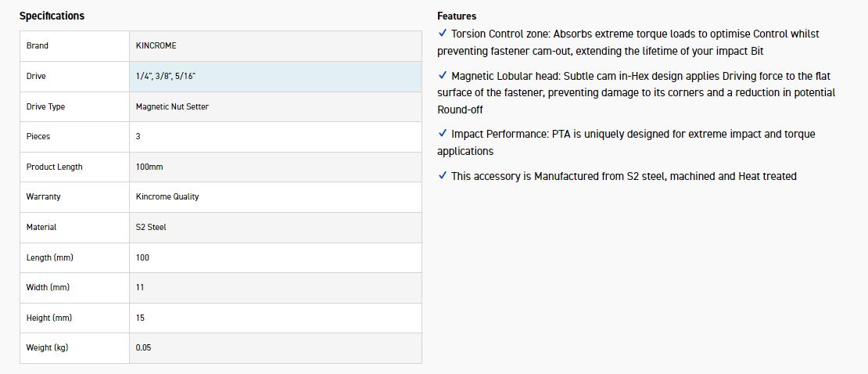The height and width of the screenshot is (374, 868).
Task: Click the KINCROME brand value
Action: pyautogui.click(x=156, y=46)
